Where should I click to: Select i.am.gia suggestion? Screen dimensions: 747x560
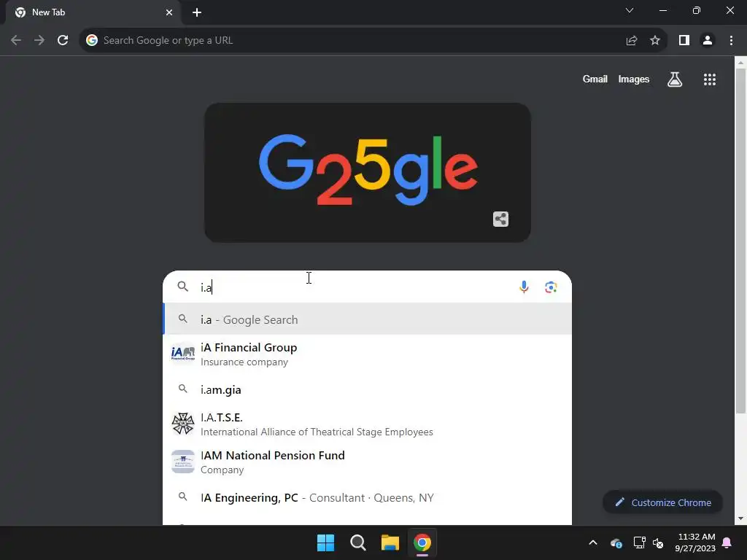click(x=368, y=389)
